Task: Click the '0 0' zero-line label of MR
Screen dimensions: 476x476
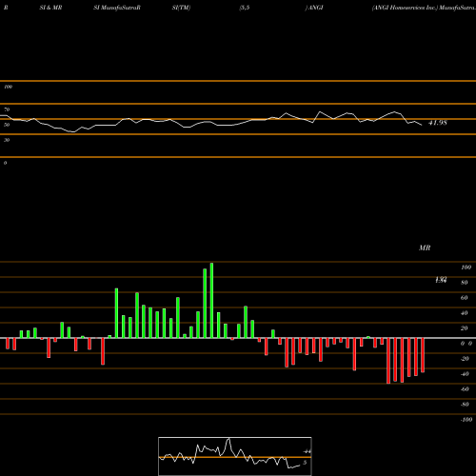Action: tap(466, 344)
